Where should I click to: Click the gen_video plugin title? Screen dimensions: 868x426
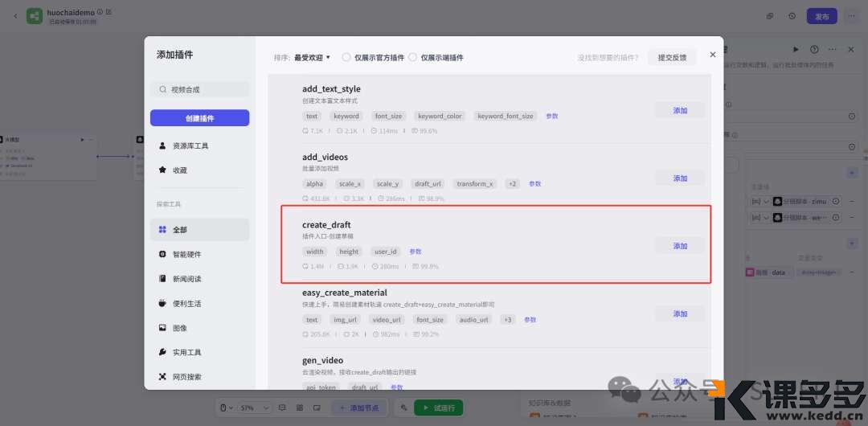[x=323, y=361]
